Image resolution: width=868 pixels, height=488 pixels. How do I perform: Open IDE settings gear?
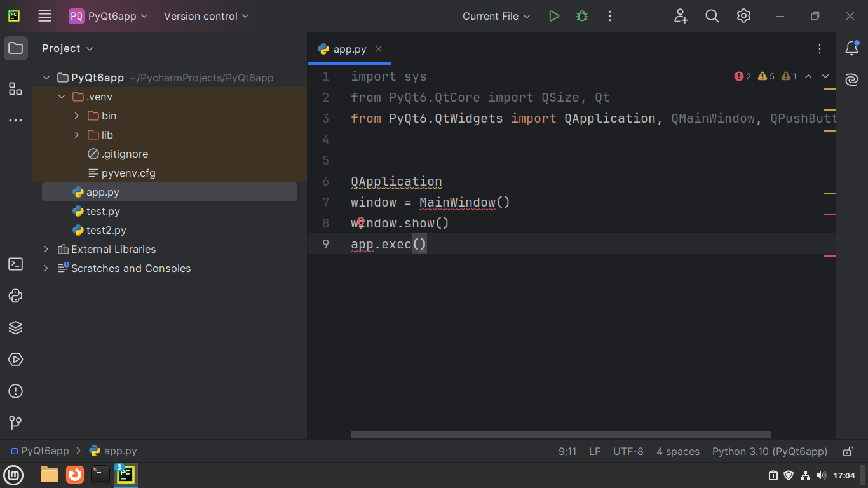click(744, 16)
